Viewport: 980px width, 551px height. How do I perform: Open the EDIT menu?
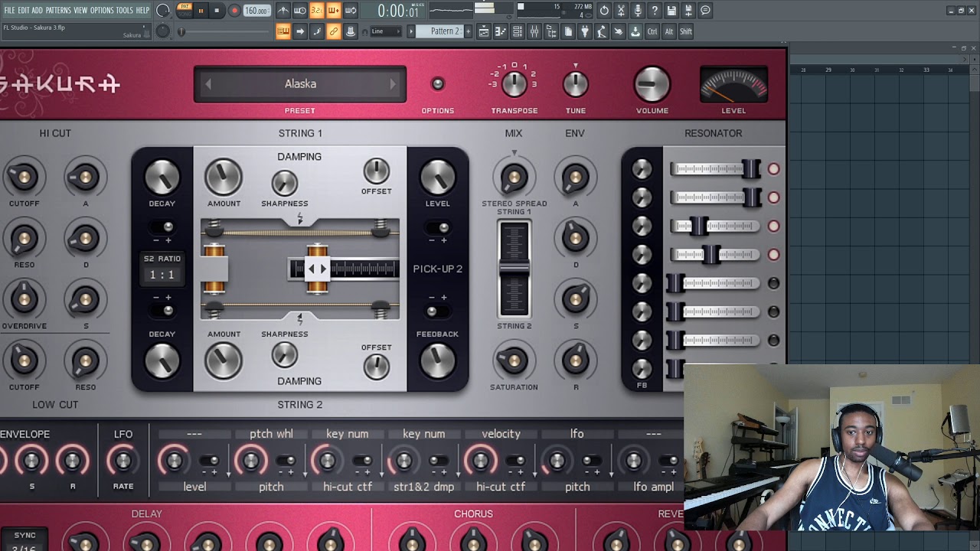(24, 10)
